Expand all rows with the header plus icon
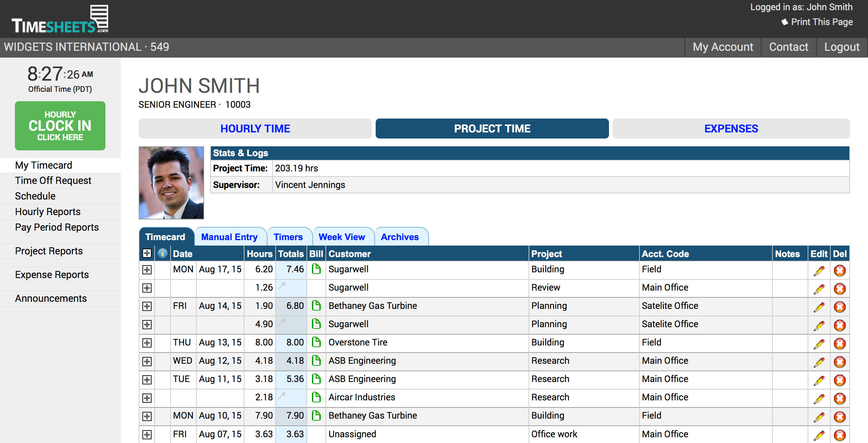This screenshot has height=443, width=868. tap(147, 253)
